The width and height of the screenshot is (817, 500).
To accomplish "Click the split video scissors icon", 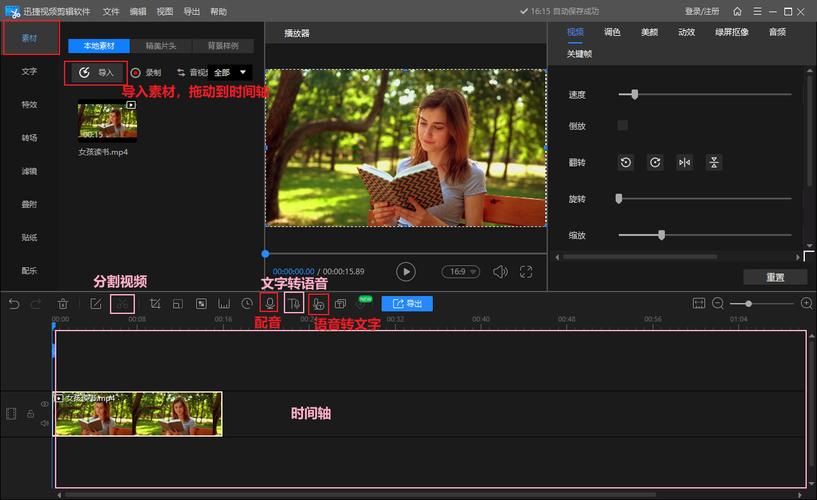I will pyautogui.click(x=122, y=303).
